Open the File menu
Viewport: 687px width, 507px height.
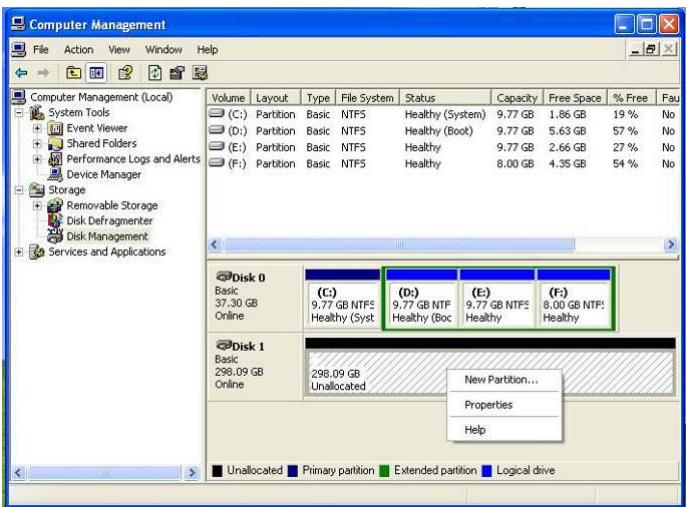[x=41, y=50]
